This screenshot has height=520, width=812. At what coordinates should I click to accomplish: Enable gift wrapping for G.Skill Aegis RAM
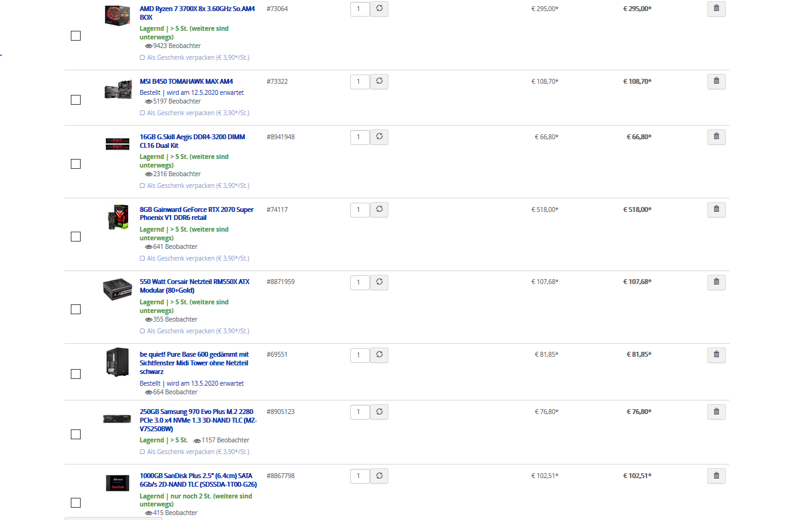195,185
